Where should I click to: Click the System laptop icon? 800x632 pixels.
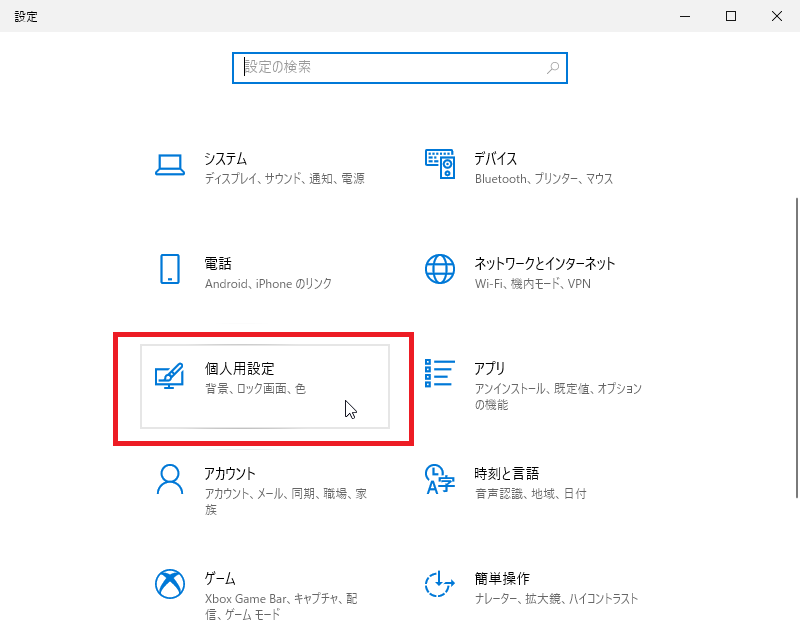click(170, 164)
